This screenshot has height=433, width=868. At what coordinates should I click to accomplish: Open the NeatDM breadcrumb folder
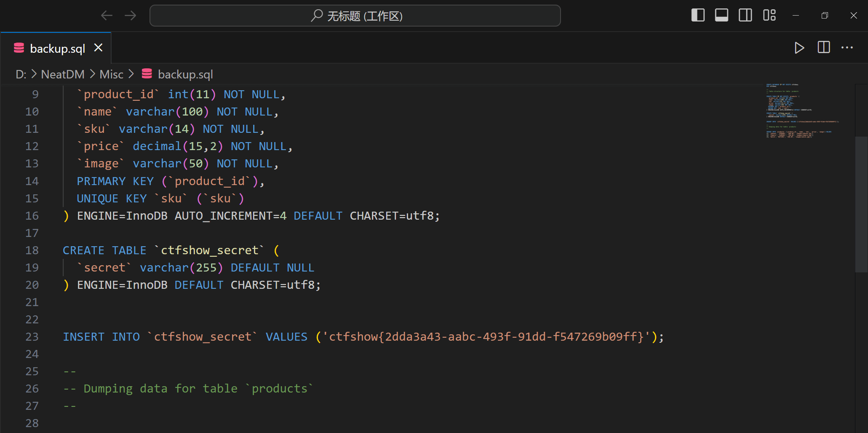click(63, 75)
